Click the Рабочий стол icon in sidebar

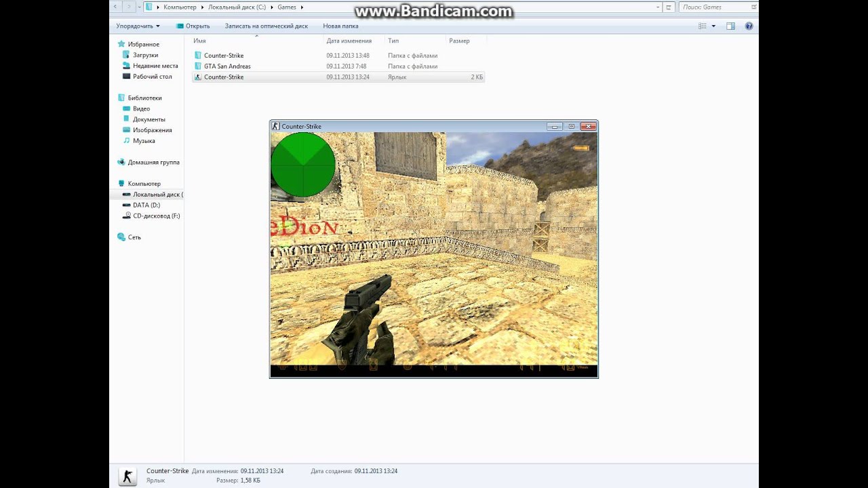pyautogui.click(x=127, y=77)
